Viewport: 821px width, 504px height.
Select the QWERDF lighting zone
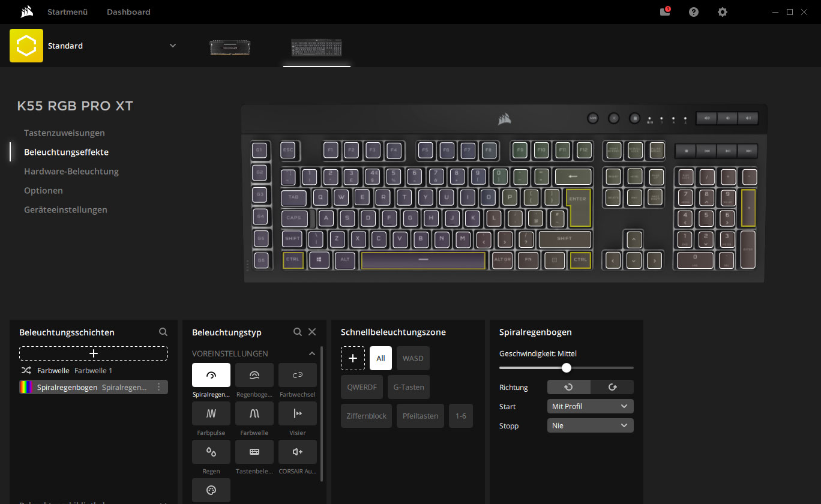pyautogui.click(x=362, y=387)
